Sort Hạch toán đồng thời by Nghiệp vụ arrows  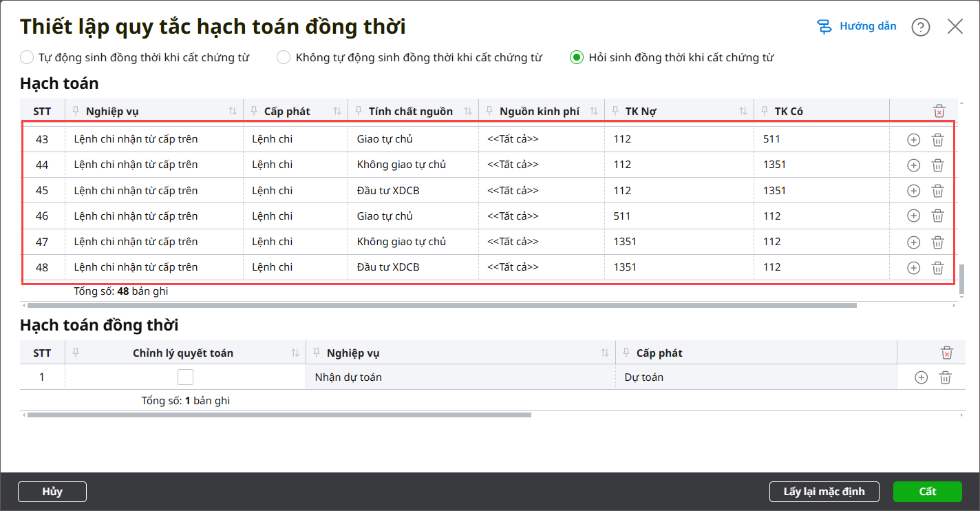pyautogui.click(x=605, y=353)
